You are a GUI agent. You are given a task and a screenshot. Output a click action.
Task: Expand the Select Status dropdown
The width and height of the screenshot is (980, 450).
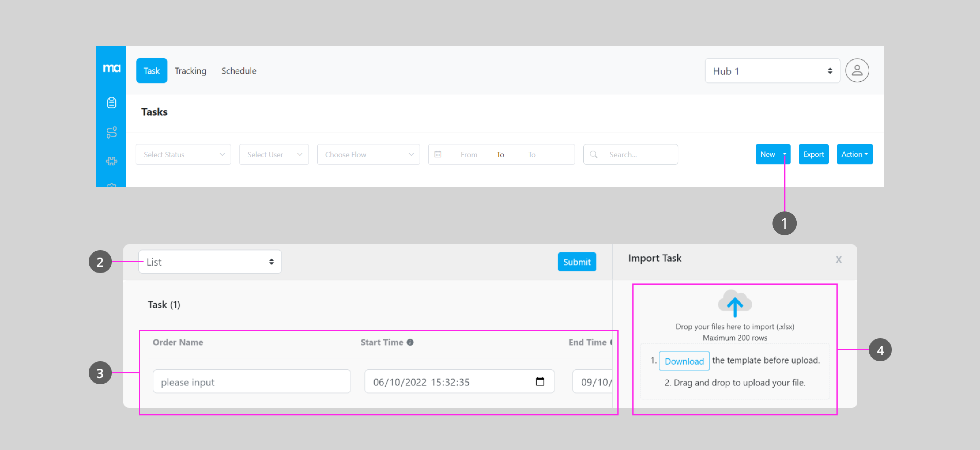(x=183, y=154)
